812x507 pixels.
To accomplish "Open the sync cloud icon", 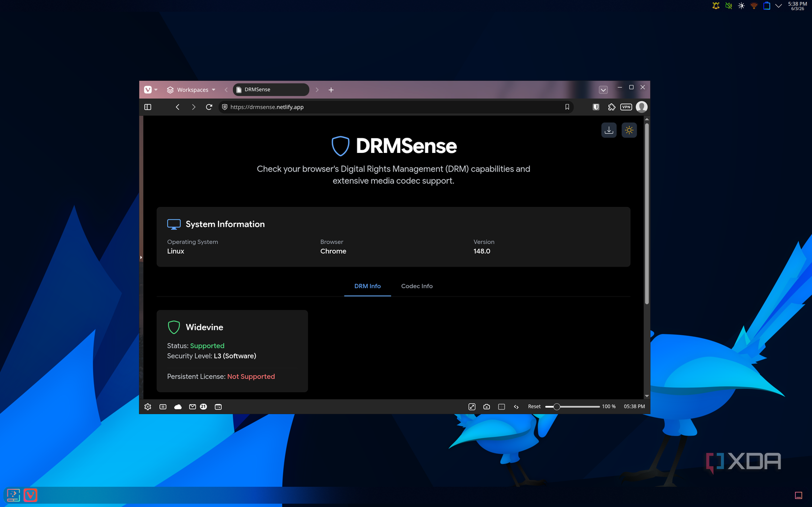I will coord(178,407).
